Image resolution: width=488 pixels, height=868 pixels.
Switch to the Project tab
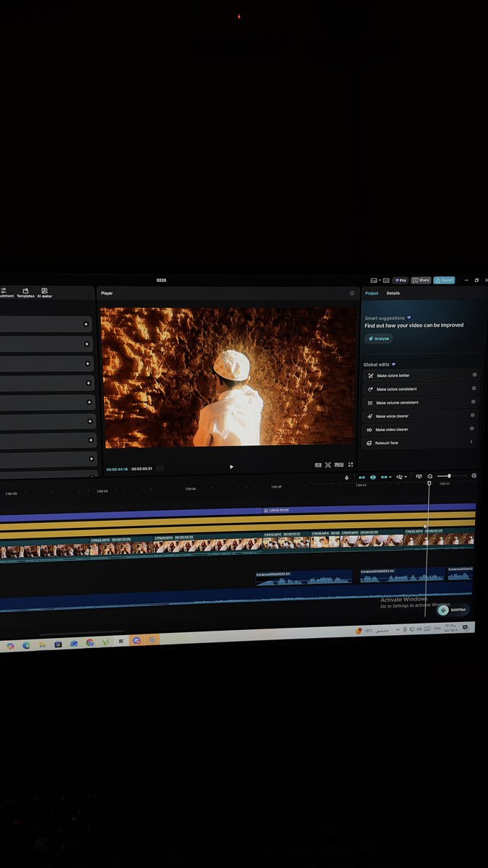[x=372, y=294]
